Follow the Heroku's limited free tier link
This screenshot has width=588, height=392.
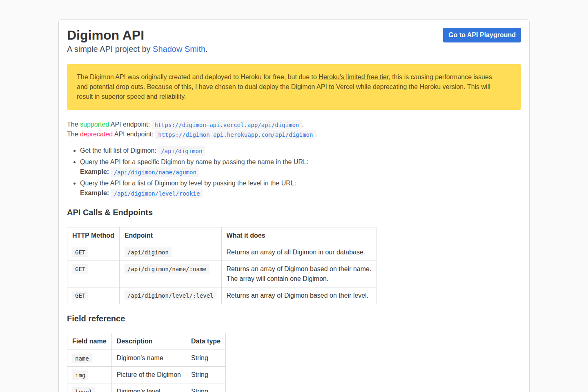pyautogui.click(x=354, y=77)
